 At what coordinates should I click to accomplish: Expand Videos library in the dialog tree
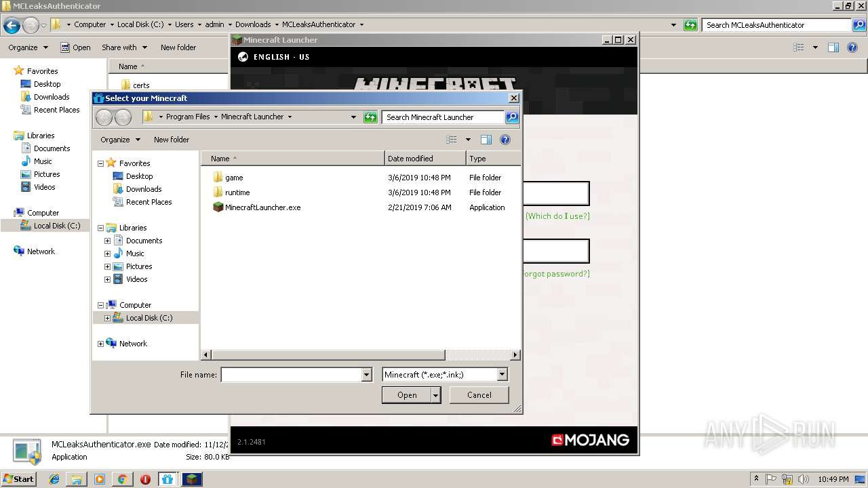tap(107, 279)
